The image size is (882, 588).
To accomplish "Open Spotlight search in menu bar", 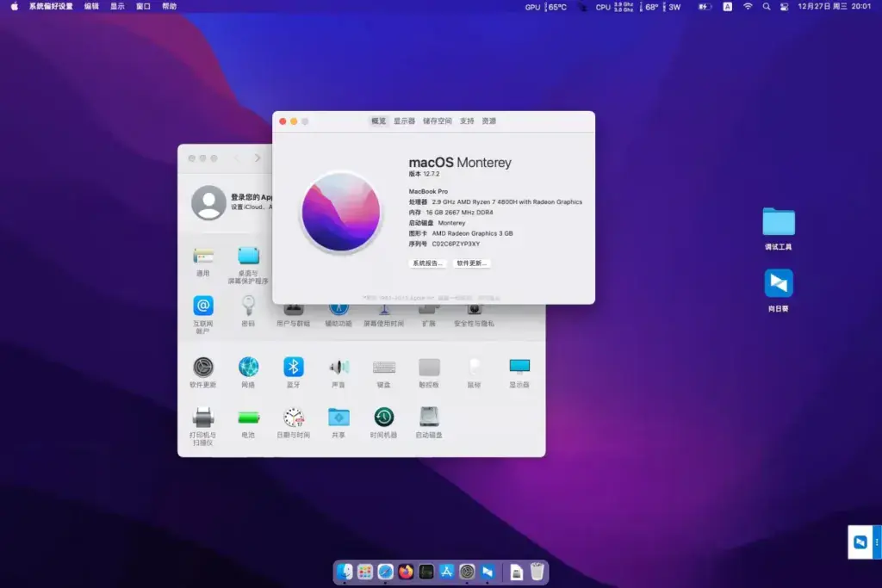I will (x=766, y=7).
